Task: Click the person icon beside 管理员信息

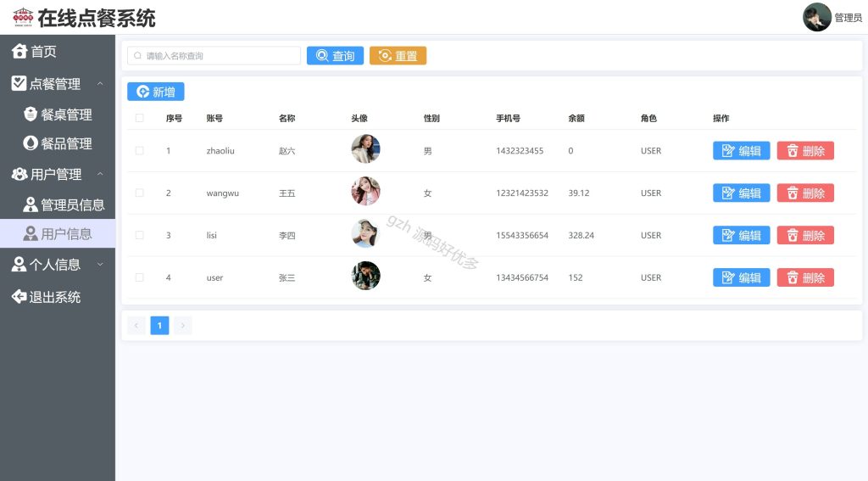Action: [x=31, y=204]
